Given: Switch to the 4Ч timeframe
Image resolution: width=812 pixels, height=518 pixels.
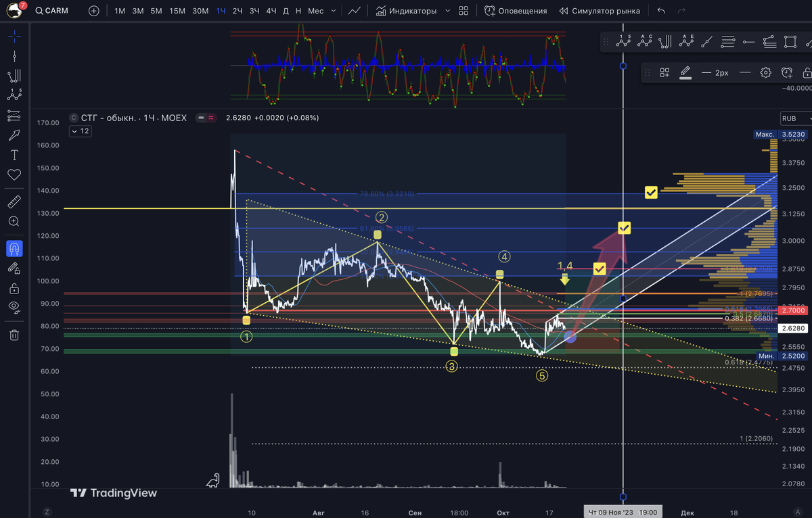Looking at the screenshot, I should [271, 11].
